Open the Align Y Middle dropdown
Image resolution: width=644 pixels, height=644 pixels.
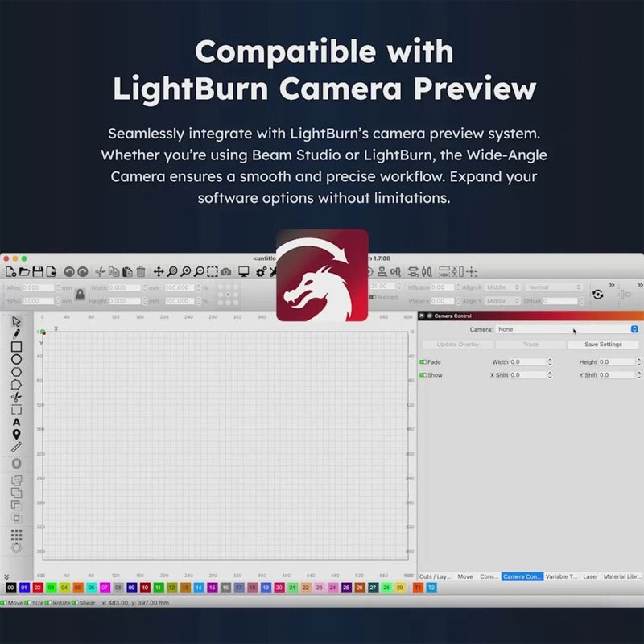(x=502, y=301)
